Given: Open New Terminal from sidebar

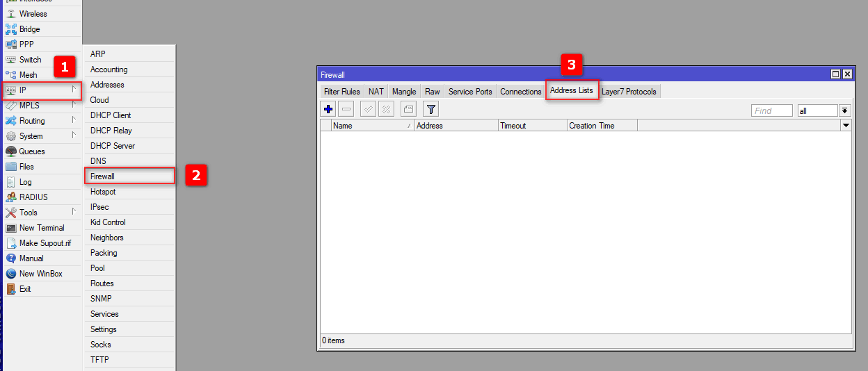Looking at the screenshot, I should [x=42, y=228].
